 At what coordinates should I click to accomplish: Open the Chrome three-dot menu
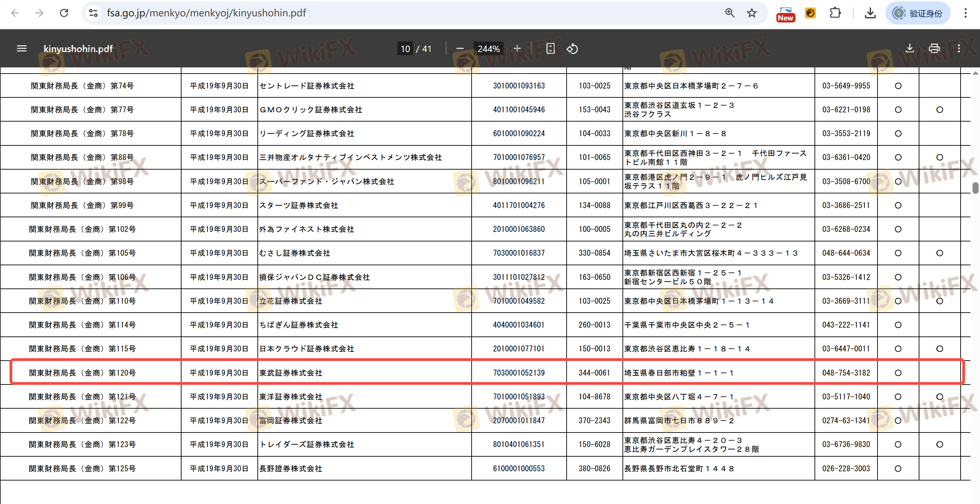(x=965, y=13)
